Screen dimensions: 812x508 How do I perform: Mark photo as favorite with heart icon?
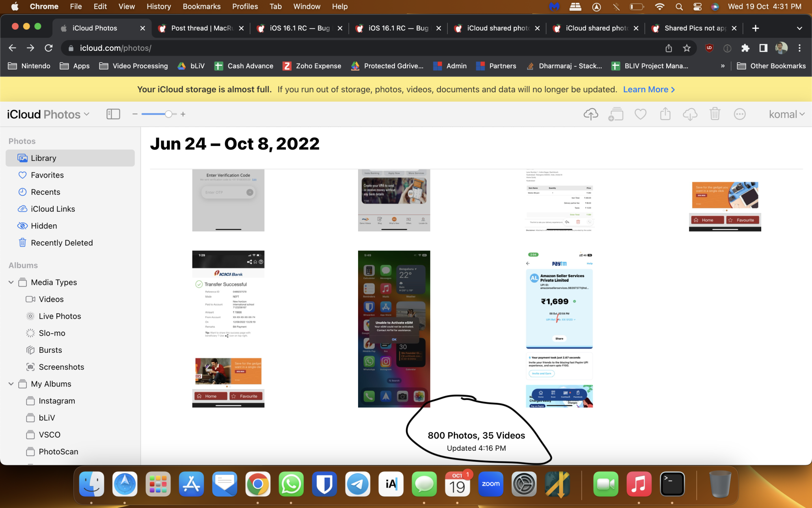pyautogui.click(x=640, y=114)
